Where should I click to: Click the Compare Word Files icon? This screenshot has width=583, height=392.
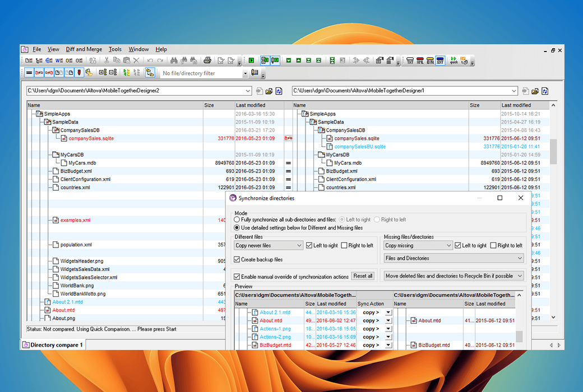pyautogui.click(x=59, y=60)
